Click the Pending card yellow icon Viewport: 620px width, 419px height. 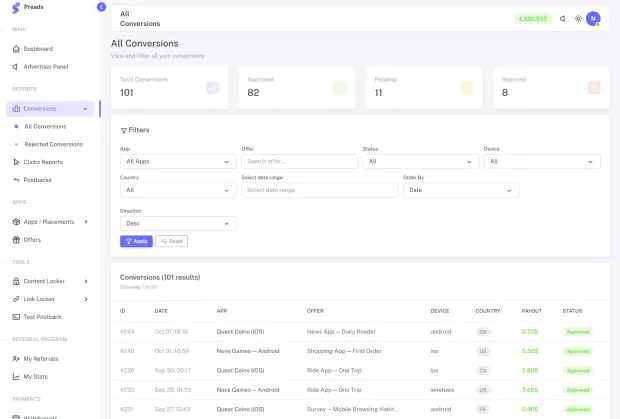467,88
